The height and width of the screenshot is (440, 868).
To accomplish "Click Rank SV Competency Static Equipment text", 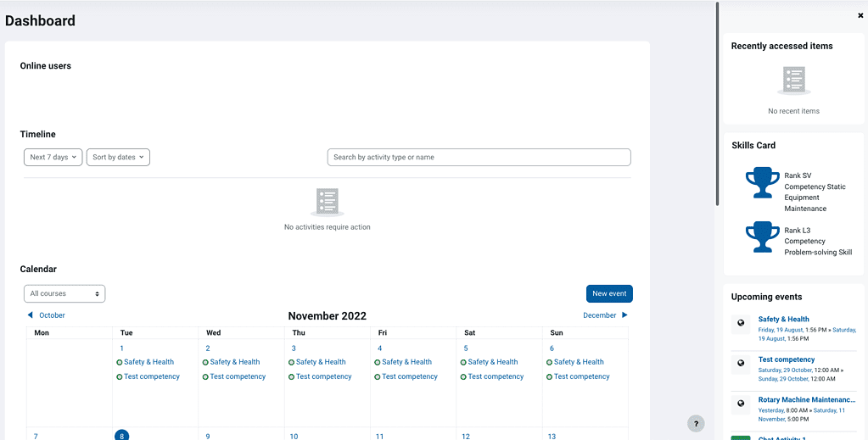I will click(x=815, y=192).
